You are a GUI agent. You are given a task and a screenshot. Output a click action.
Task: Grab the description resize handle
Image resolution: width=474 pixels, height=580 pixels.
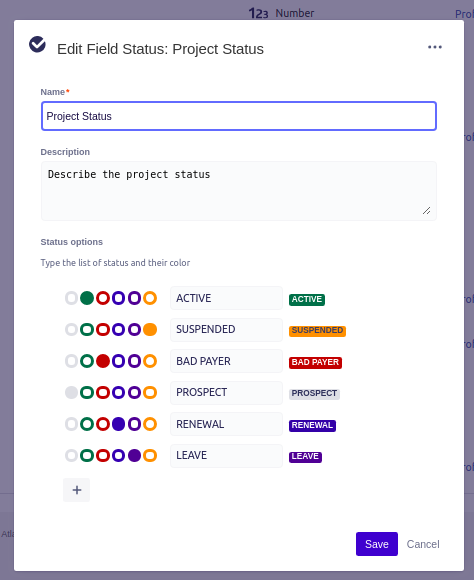(x=427, y=211)
